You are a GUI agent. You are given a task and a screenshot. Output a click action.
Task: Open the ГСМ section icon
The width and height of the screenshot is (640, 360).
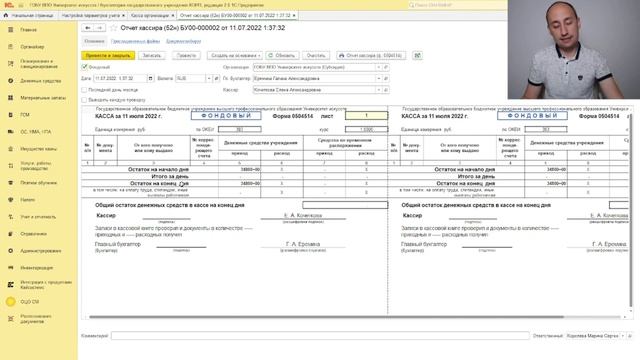pos(11,115)
